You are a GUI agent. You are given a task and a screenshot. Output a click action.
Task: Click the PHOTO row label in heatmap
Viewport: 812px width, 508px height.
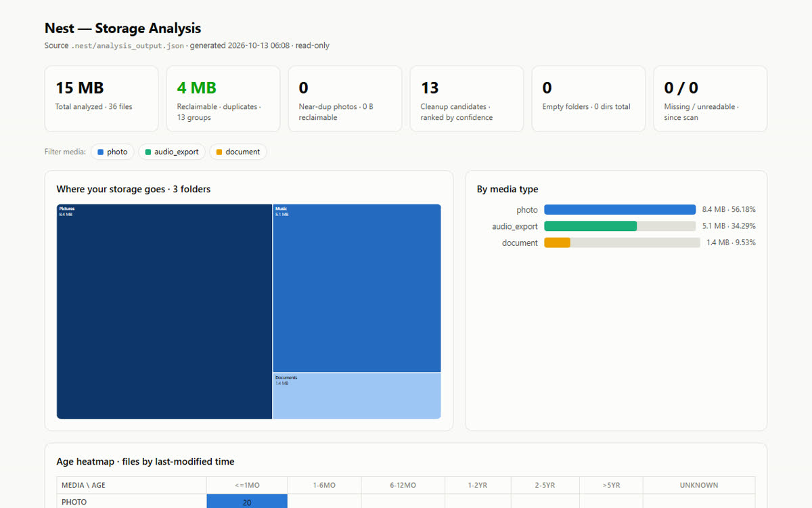click(131, 502)
